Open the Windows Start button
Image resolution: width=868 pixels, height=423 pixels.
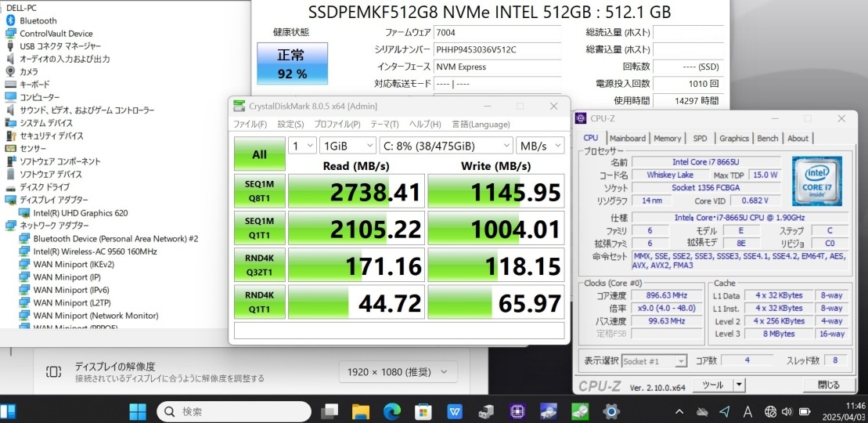point(138,411)
